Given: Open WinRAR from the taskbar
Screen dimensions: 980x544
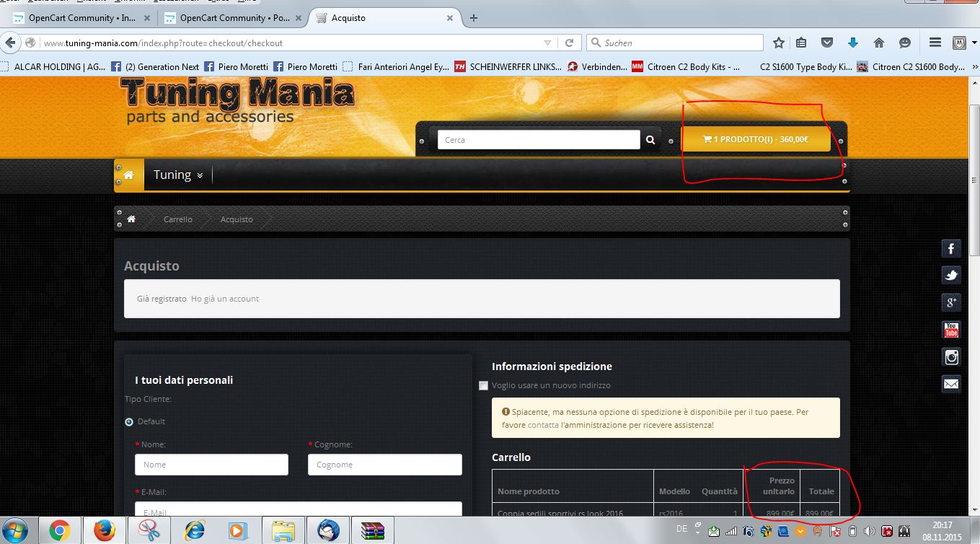Looking at the screenshot, I should [373, 531].
